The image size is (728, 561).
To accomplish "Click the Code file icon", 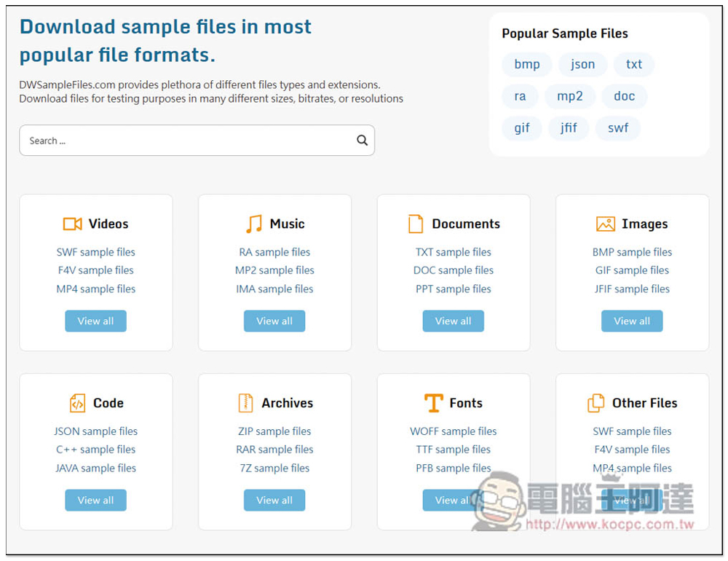I will pos(78,403).
